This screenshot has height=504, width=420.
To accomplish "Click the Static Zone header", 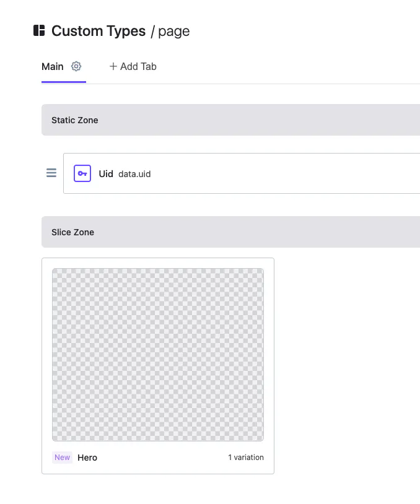I will click(230, 120).
